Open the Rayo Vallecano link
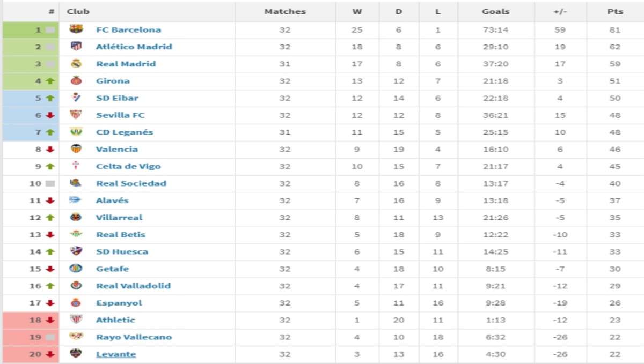Screen dimensions: 644x364 (134, 337)
